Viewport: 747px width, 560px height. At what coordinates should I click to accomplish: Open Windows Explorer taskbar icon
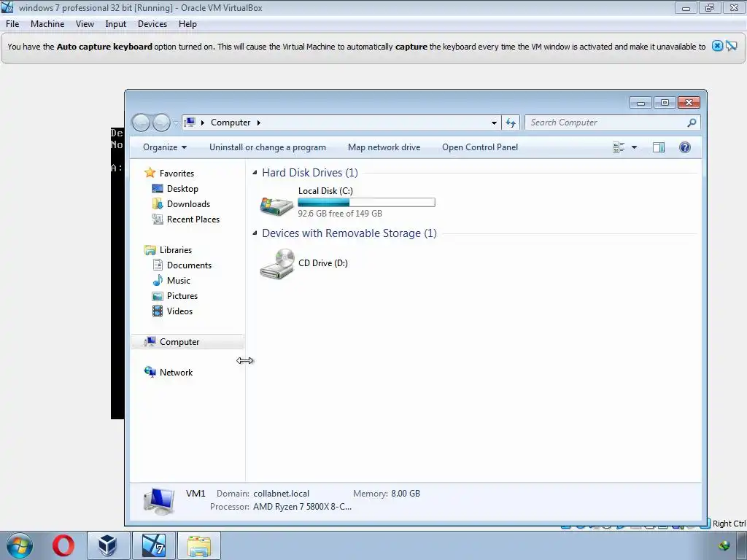pos(199,545)
